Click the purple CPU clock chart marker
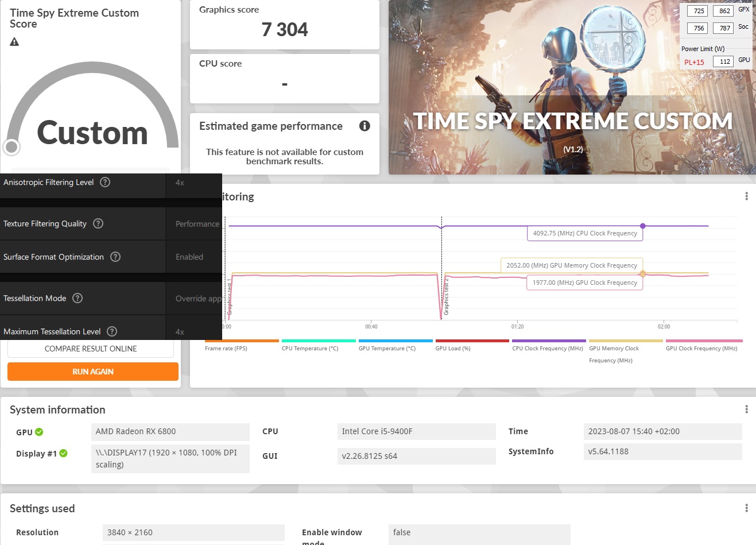756x545 pixels. click(x=643, y=226)
